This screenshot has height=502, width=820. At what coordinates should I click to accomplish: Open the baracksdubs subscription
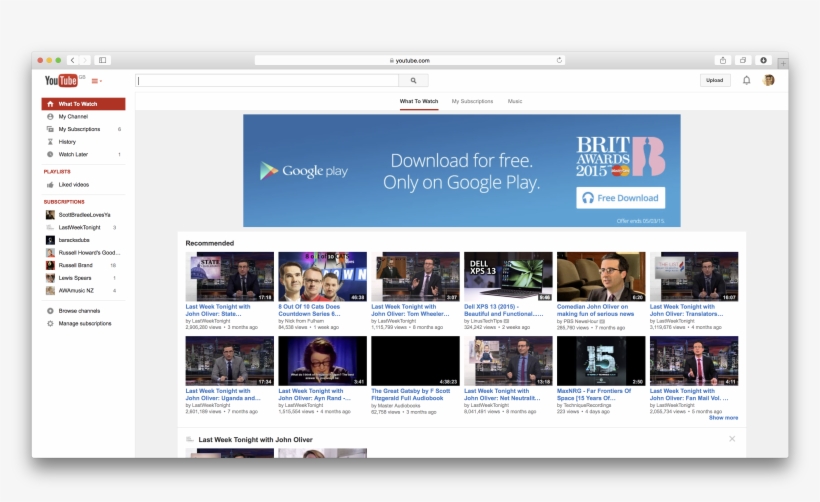tap(84, 240)
